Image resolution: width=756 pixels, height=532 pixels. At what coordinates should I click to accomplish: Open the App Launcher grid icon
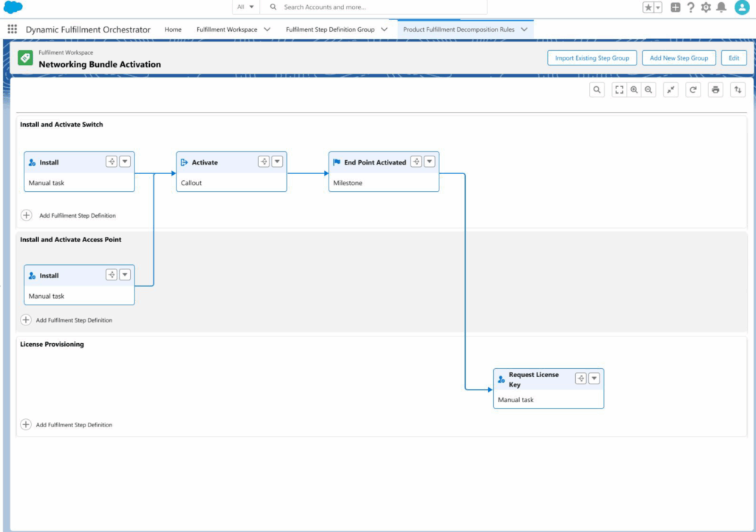click(13, 30)
